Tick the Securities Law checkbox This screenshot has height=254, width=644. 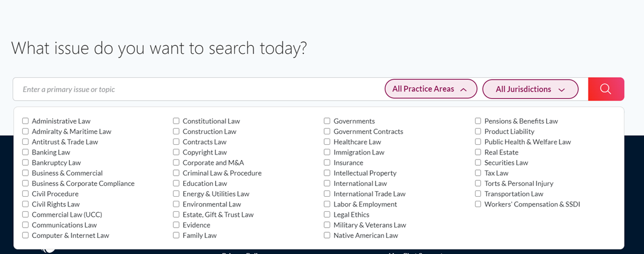pos(478,162)
